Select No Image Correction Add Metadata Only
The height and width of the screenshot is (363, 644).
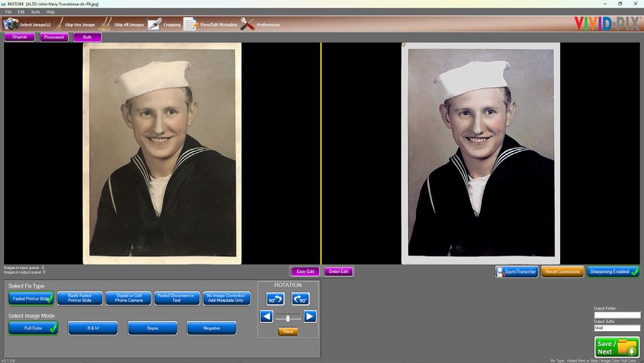coord(226,299)
